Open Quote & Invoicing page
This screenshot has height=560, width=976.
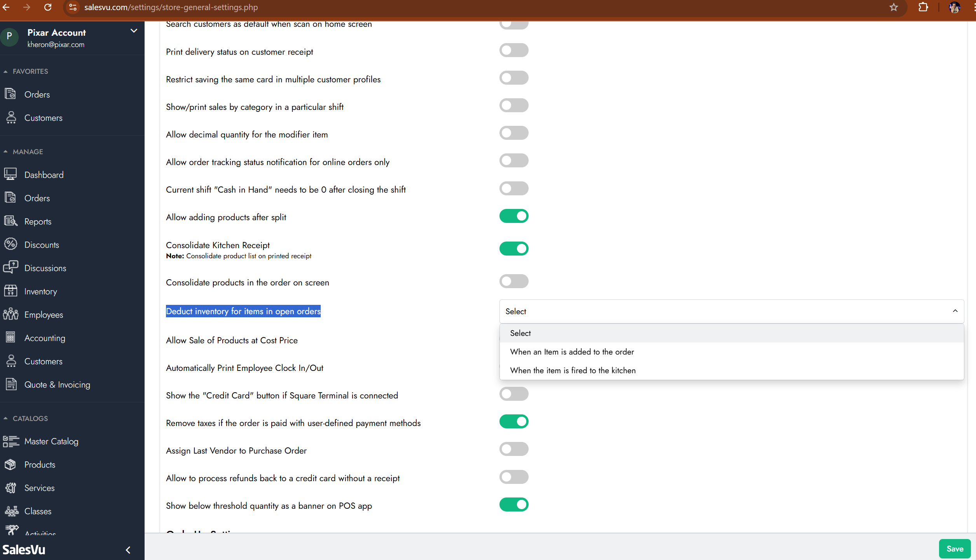tap(57, 385)
